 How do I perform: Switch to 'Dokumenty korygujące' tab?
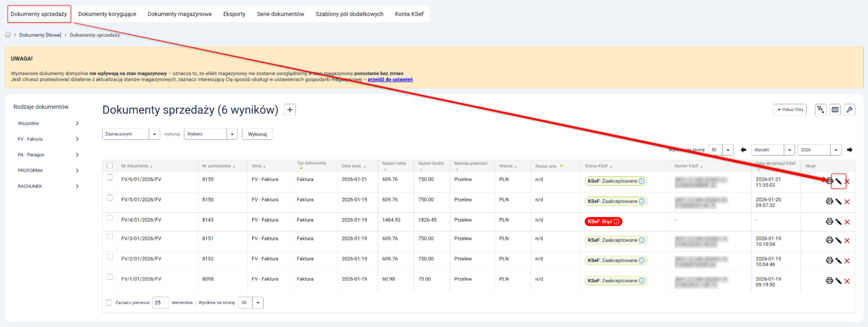click(107, 14)
